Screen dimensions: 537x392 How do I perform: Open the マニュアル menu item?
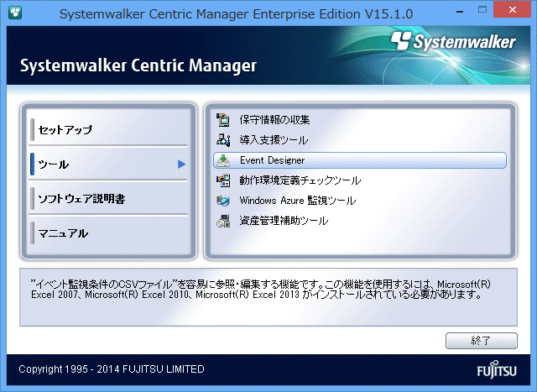pyautogui.click(x=108, y=233)
